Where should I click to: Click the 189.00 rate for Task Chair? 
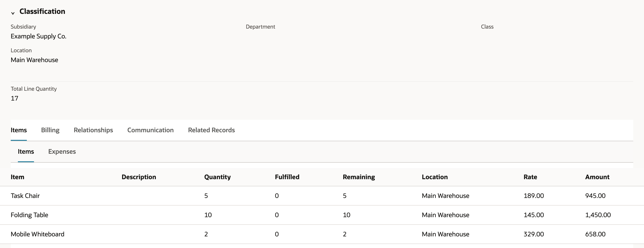pos(534,196)
